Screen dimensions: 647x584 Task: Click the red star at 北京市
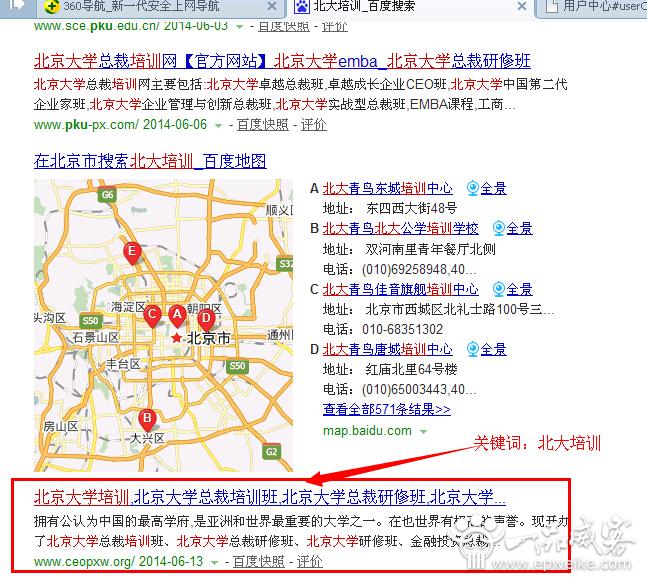(176, 338)
